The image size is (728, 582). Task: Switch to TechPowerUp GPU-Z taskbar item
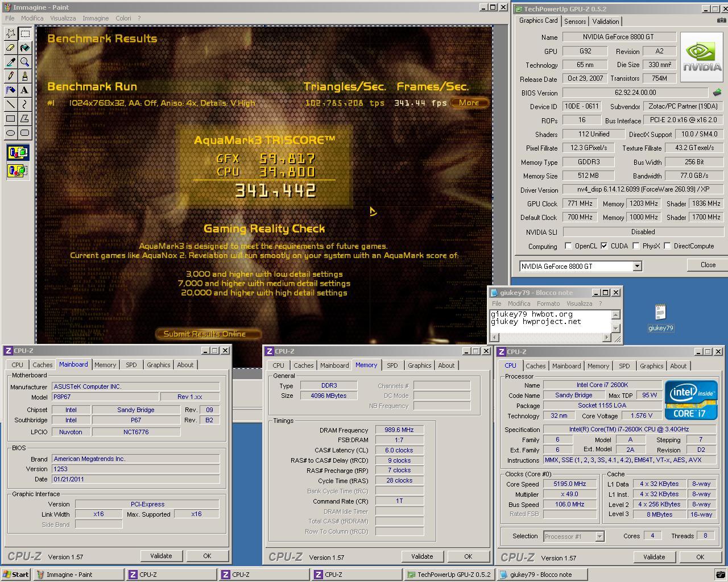[x=449, y=575]
